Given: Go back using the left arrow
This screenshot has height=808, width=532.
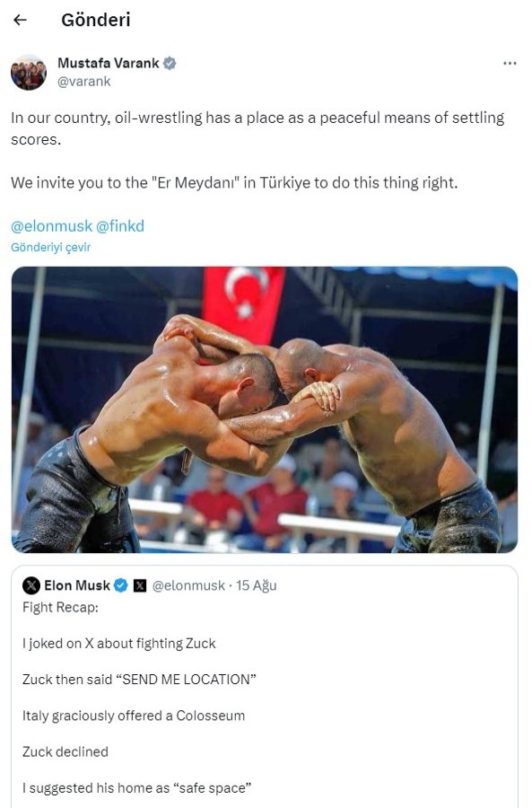Looking at the screenshot, I should click(20, 20).
